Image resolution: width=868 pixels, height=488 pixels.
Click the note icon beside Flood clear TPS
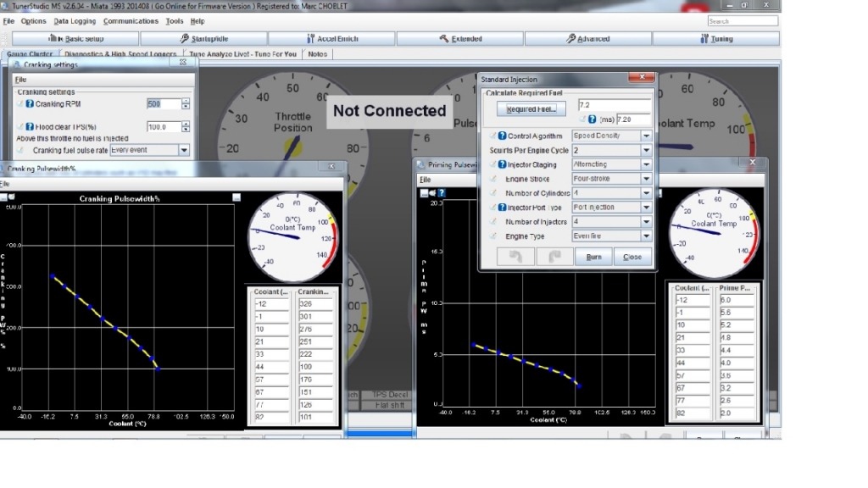(20, 127)
